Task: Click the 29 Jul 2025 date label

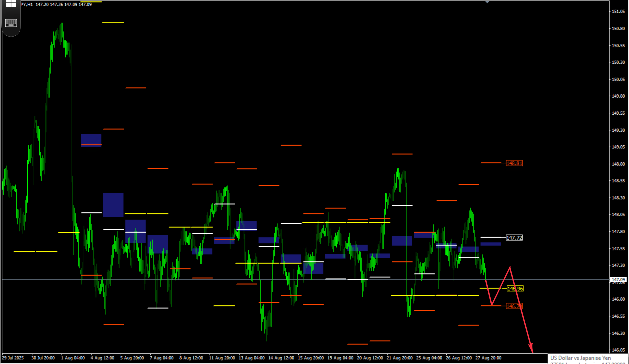Action: coord(13,358)
